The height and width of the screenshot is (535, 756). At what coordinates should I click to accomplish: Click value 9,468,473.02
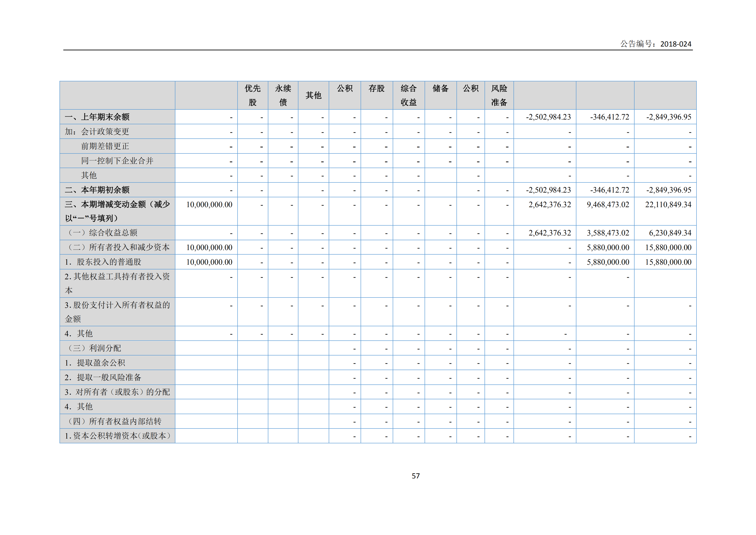click(608, 204)
